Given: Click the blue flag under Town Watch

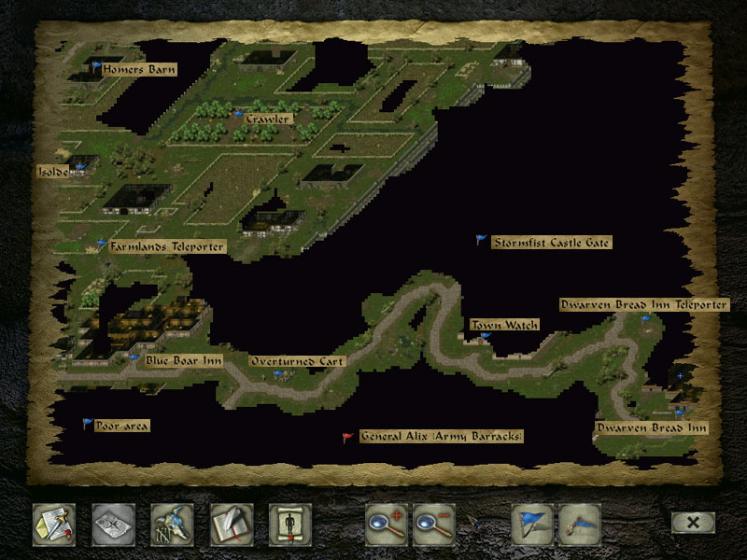Looking at the screenshot, I should pos(485,336).
